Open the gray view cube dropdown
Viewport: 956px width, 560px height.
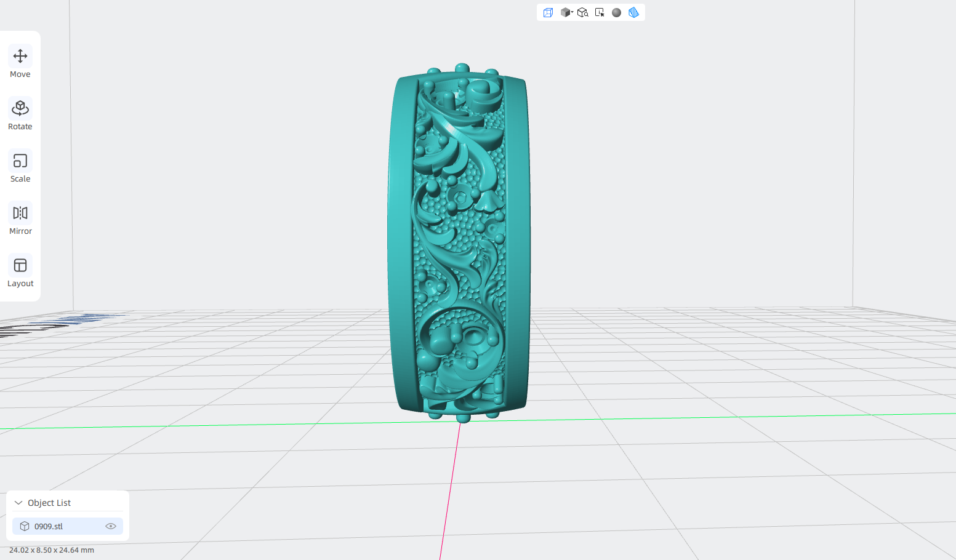tap(566, 12)
